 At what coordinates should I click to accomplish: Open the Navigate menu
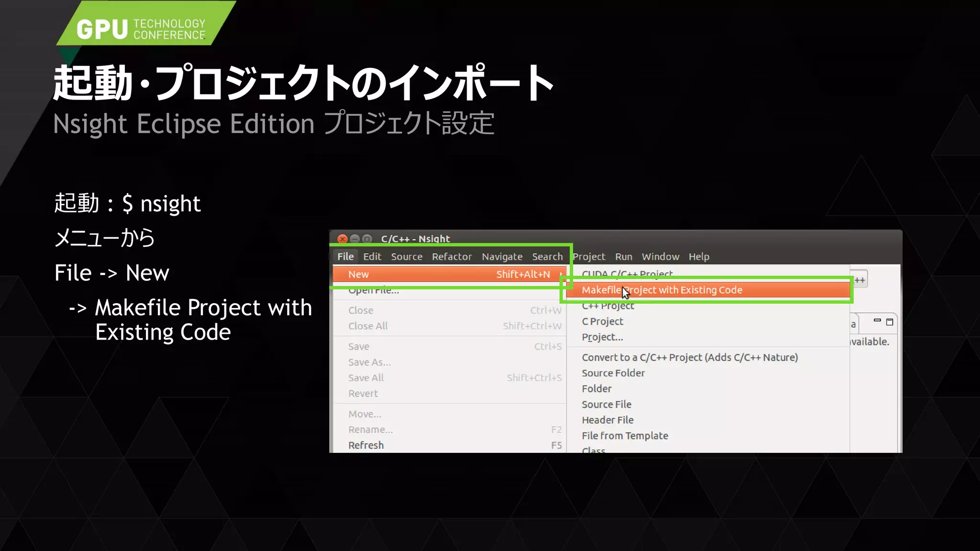tap(502, 256)
